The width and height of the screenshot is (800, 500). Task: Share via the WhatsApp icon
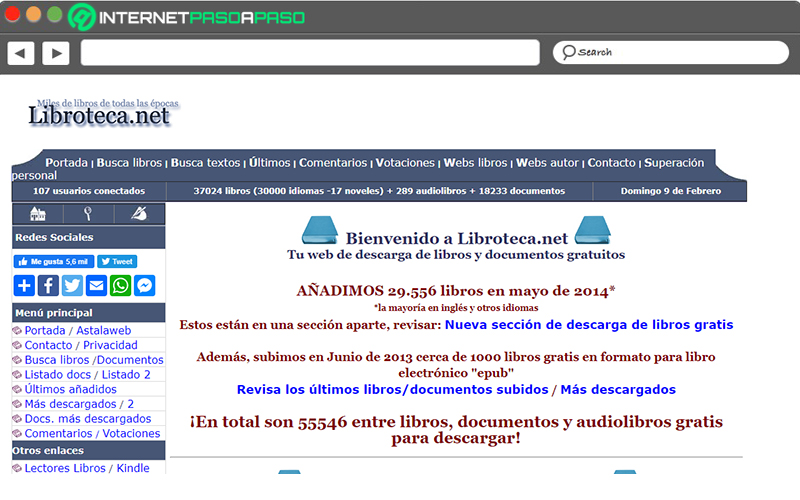[120, 286]
